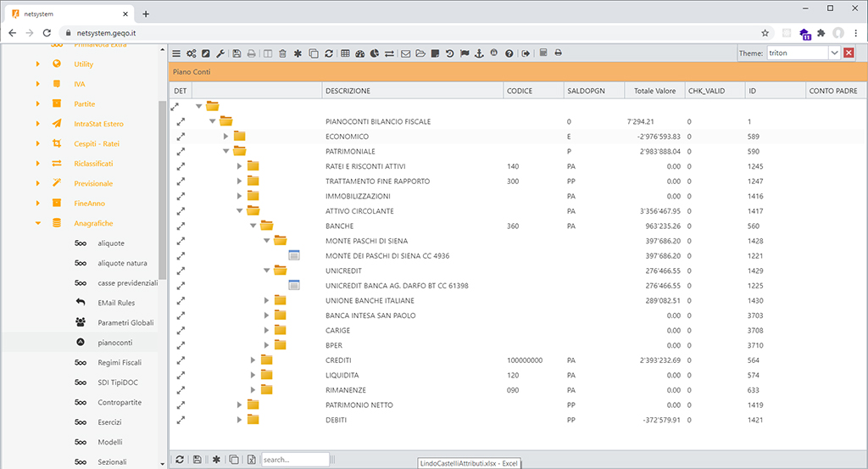Click the search field in the bottom toolbar
Screen dimensions: 868x469
point(294,459)
